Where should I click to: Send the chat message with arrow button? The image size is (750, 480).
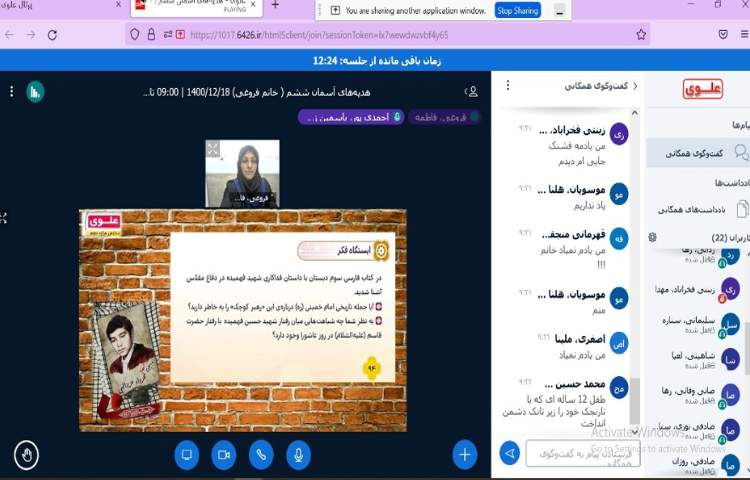tap(510, 453)
